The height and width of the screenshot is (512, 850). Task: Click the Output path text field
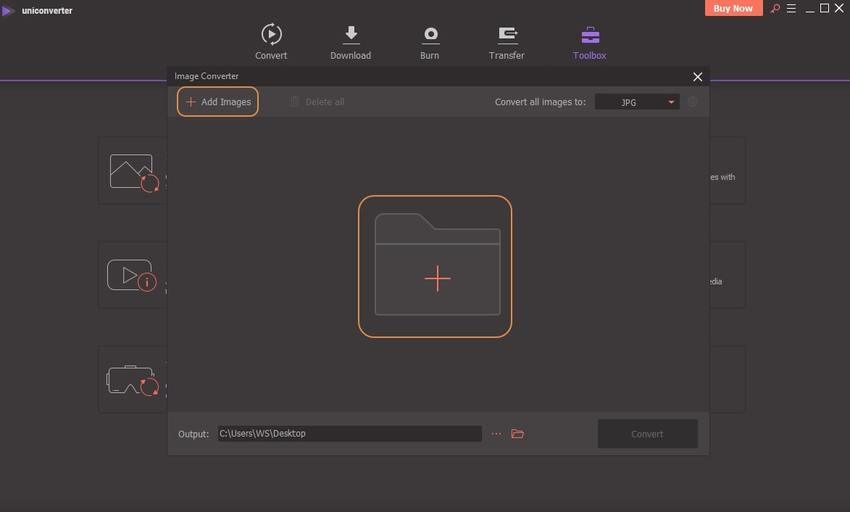pos(349,433)
